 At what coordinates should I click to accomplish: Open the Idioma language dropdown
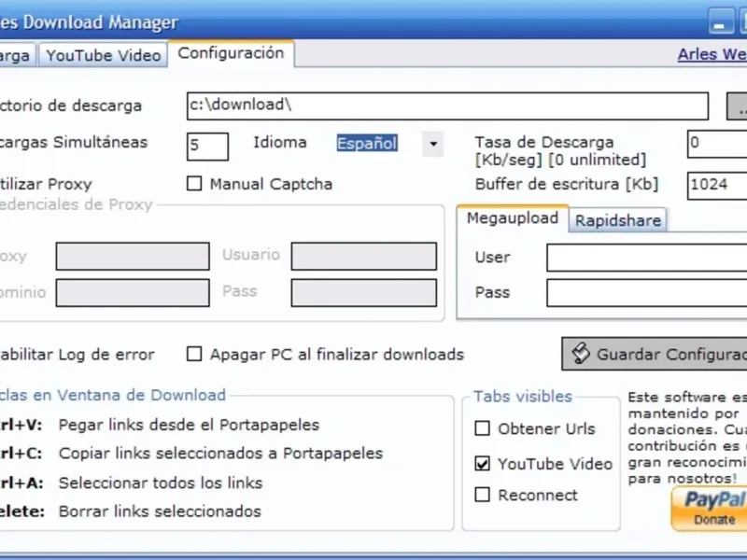pyautogui.click(x=431, y=144)
